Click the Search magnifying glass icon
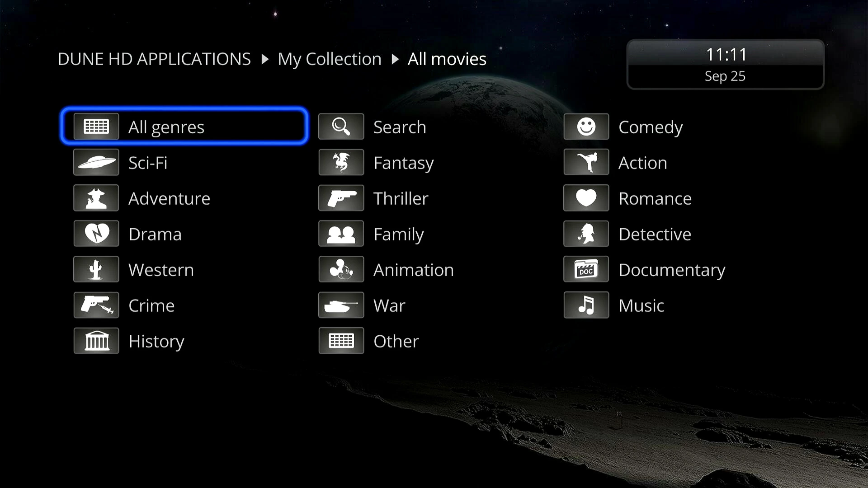 coord(341,127)
